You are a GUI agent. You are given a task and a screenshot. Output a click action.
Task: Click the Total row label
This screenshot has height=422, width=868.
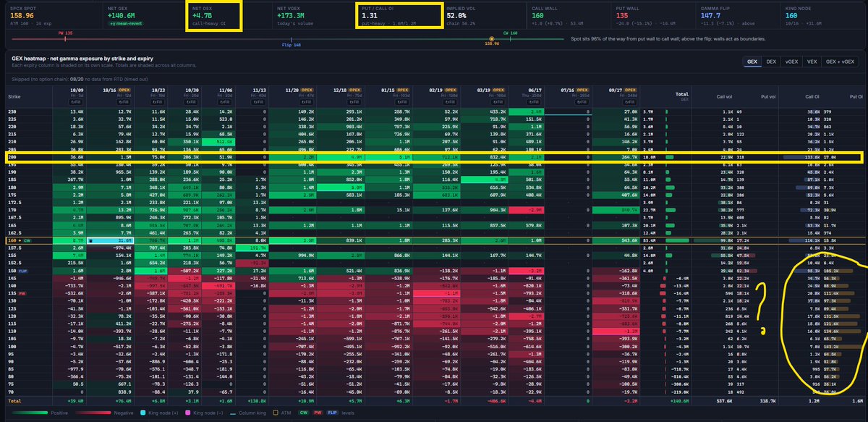click(x=14, y=400)
